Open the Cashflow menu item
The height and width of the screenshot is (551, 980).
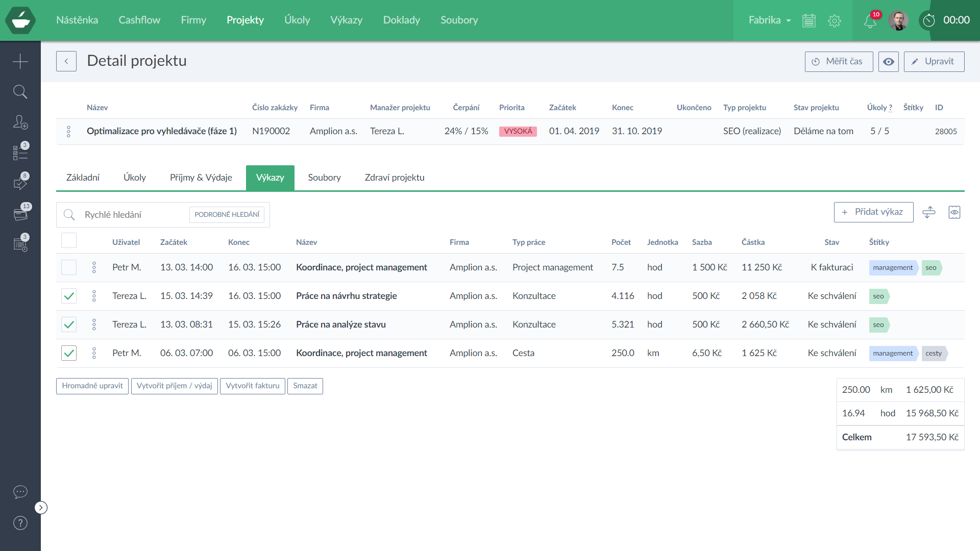point(139,20)
